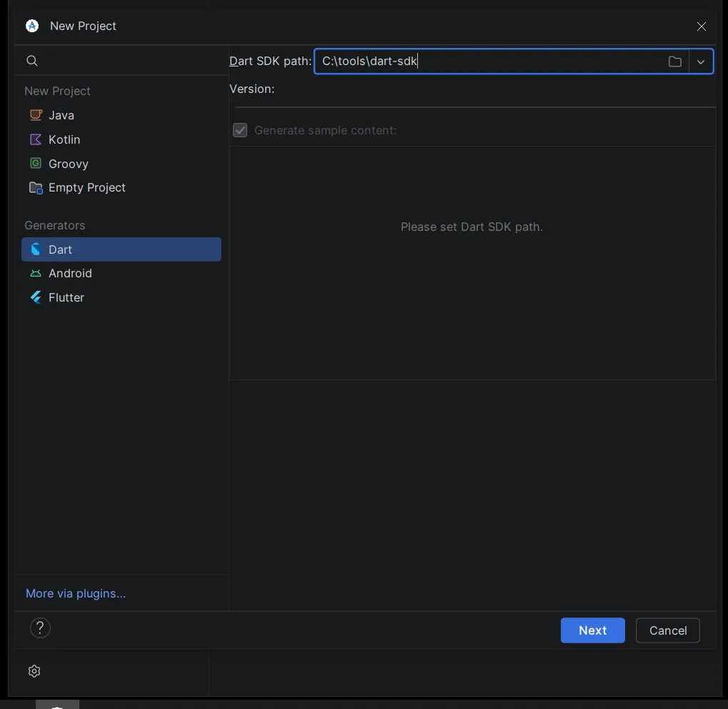Open More via plugins link
This screenshot has height=709, width=728.
click(x=76, y=593)
